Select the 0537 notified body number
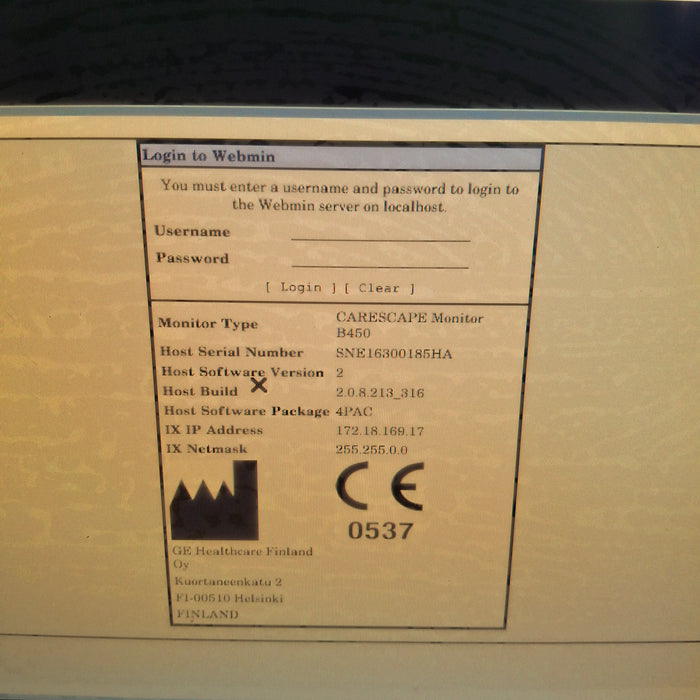The image size is (700, 700). pyautogui.click(x=380, y=531)
